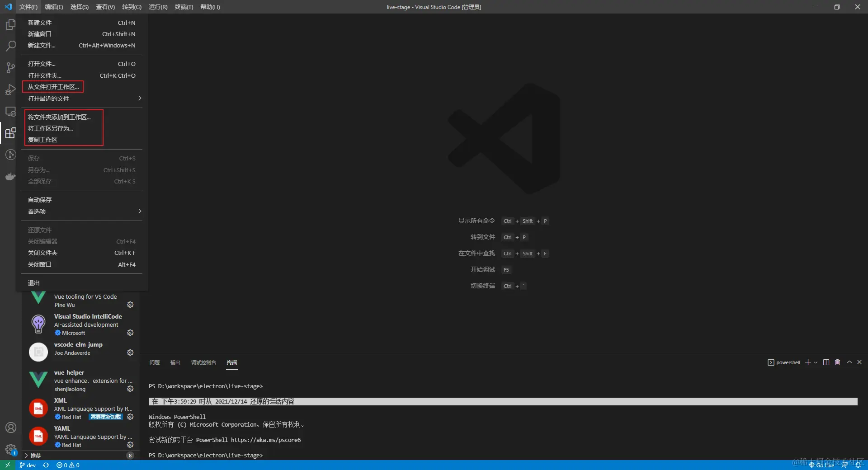
Task: Switch to the 输出 panel tab
Action: point(175,362)
